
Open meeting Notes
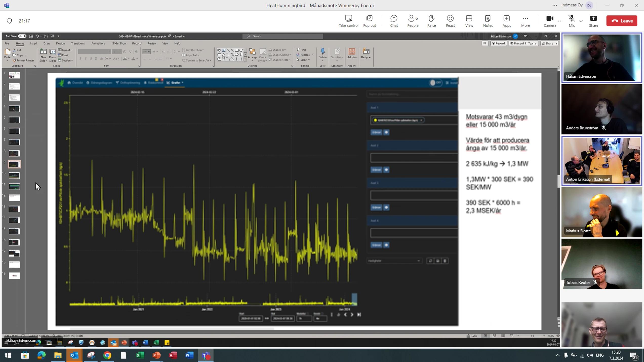pyautogui.click(x=488, y=21)
